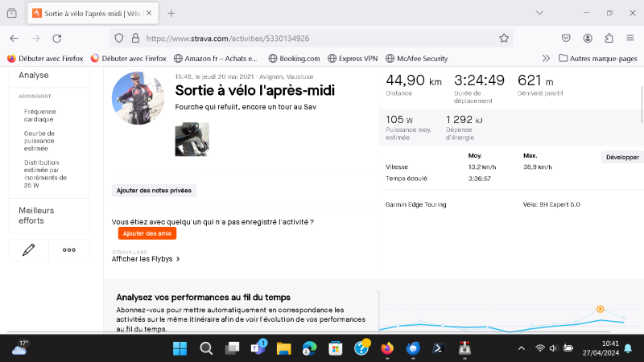Open the extensions puzzle icon
The image size is (644, 362).
point(609,38)
